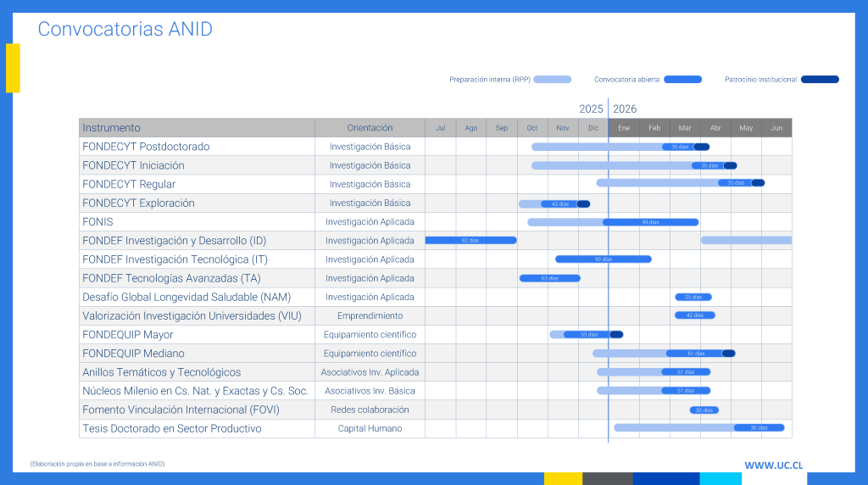Select the Anillos Temáticos y Tecnológicos label
Screen dimensions: 868x485
161,372
